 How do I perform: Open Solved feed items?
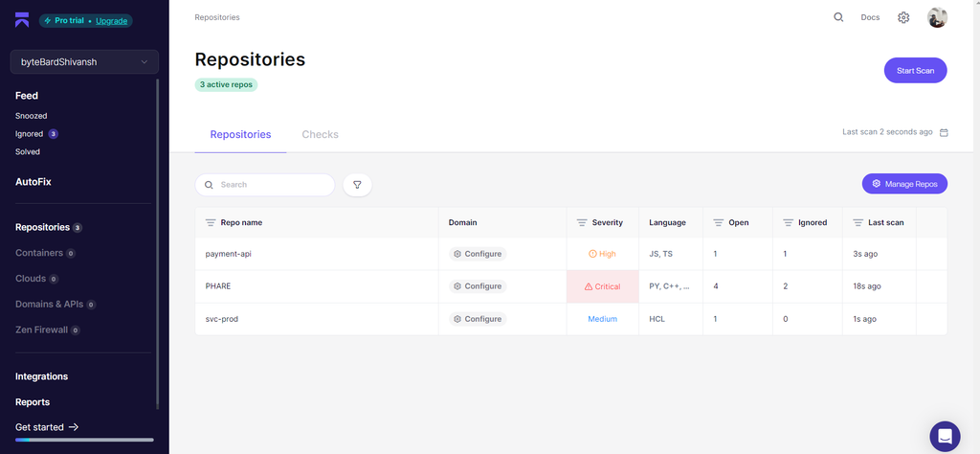[28, 152]
